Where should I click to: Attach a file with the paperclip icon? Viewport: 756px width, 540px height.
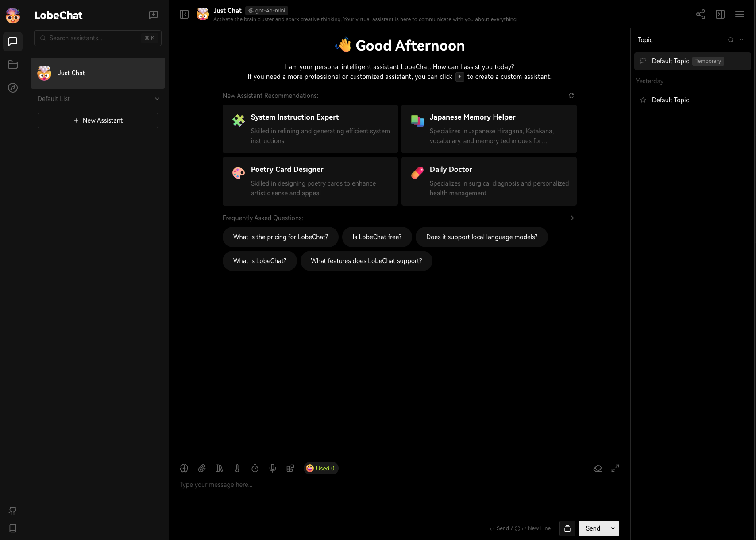[x=202, y=468]
